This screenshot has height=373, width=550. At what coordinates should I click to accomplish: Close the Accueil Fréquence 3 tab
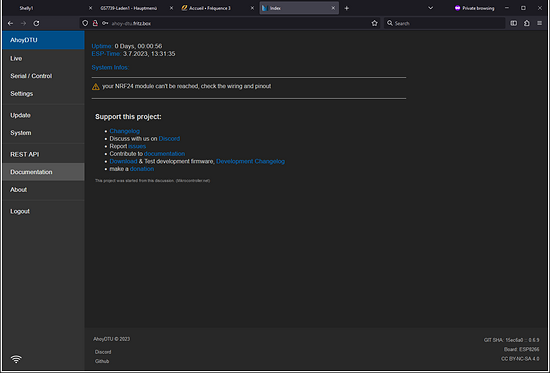pos(252,8)
